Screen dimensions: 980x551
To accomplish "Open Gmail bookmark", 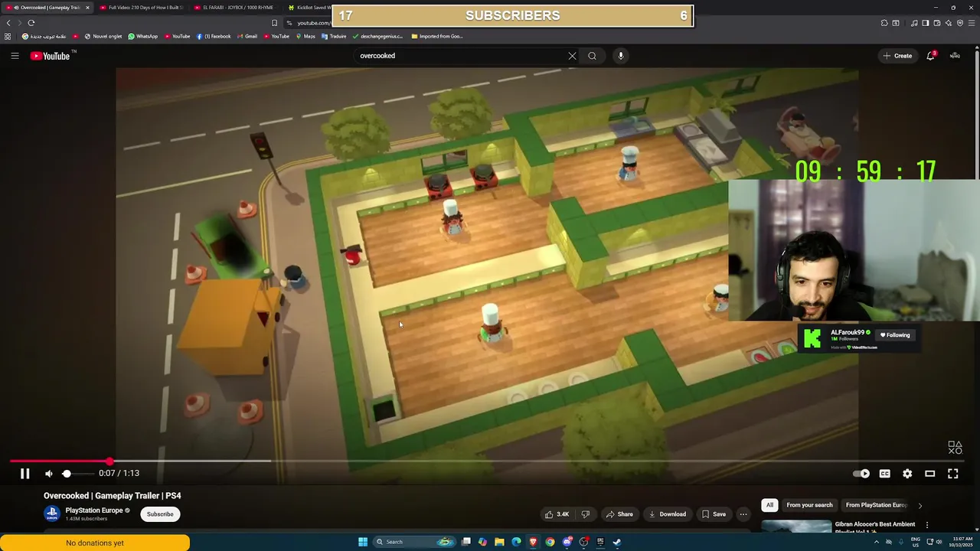I will (247, 36).
